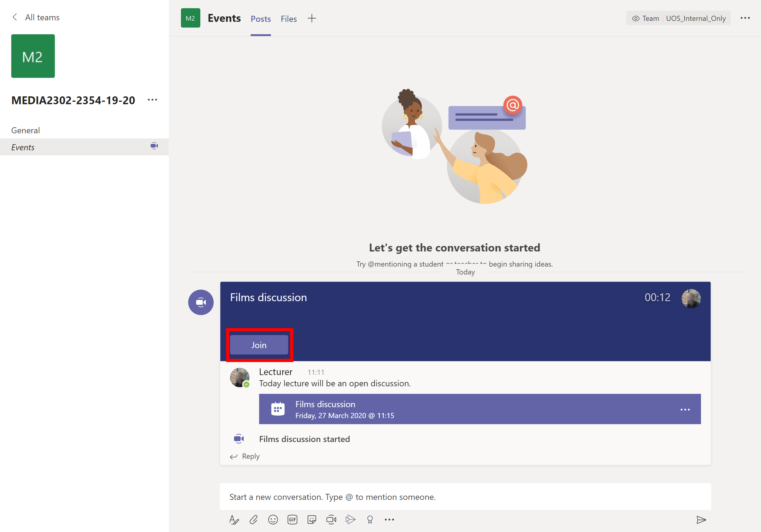Toggle the more options ellipsis on Films discussion event

tap(685, 409)
